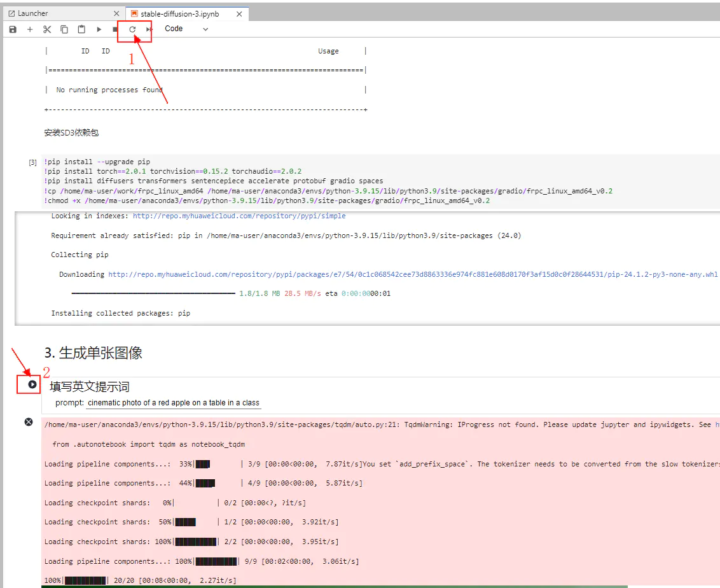This screenshot has width=720, height=588.
Task: Edit the prompt text input field
Action: tap(174, 403)
